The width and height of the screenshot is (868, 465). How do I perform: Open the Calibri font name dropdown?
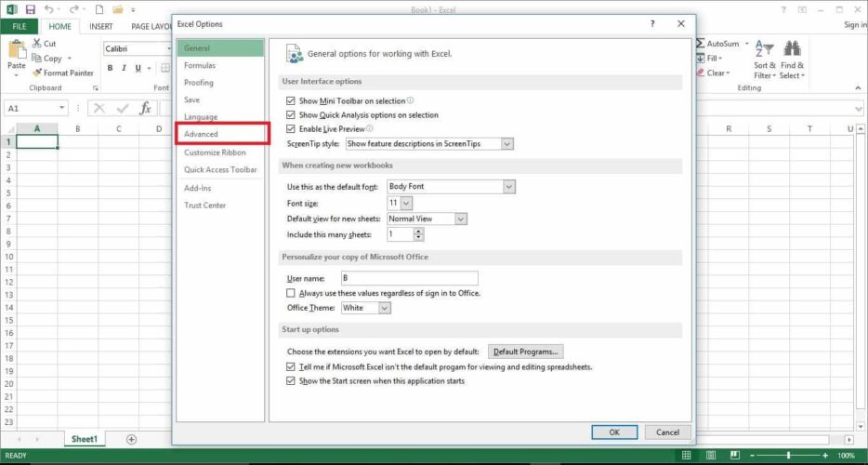pos(168,48)
